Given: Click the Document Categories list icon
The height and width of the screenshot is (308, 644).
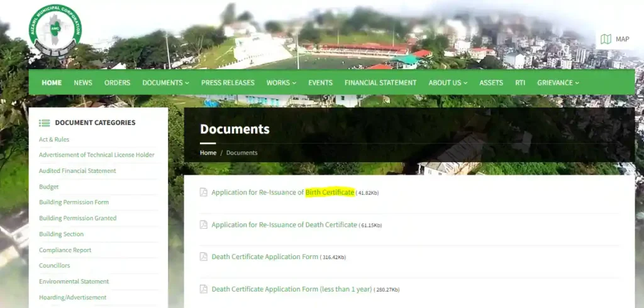Looking at the screenshot, I should (x=44, y=123).
